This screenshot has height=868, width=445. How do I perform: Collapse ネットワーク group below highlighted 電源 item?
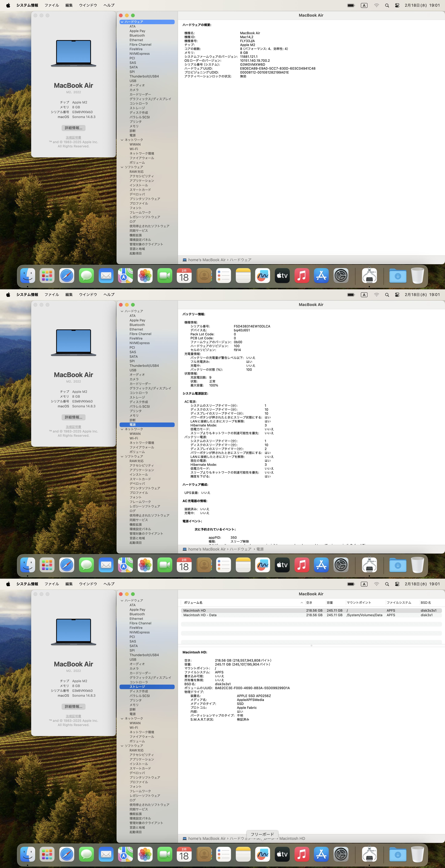click(122, 429)
